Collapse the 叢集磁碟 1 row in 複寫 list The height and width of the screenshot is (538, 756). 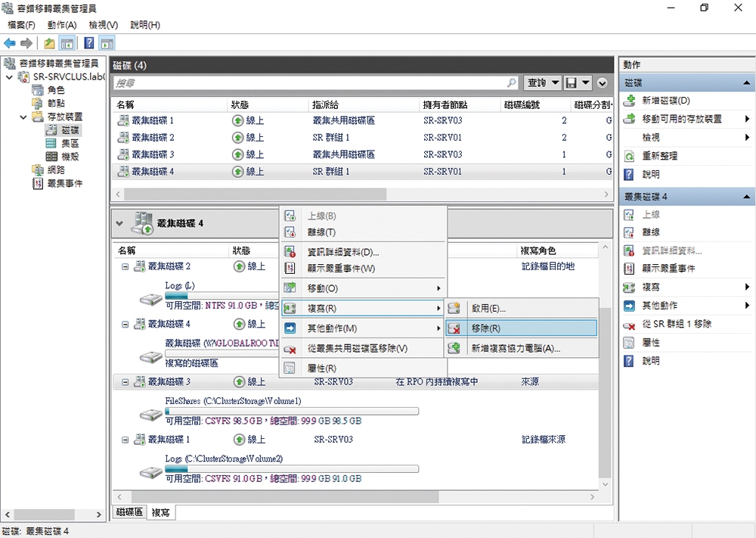125,440
